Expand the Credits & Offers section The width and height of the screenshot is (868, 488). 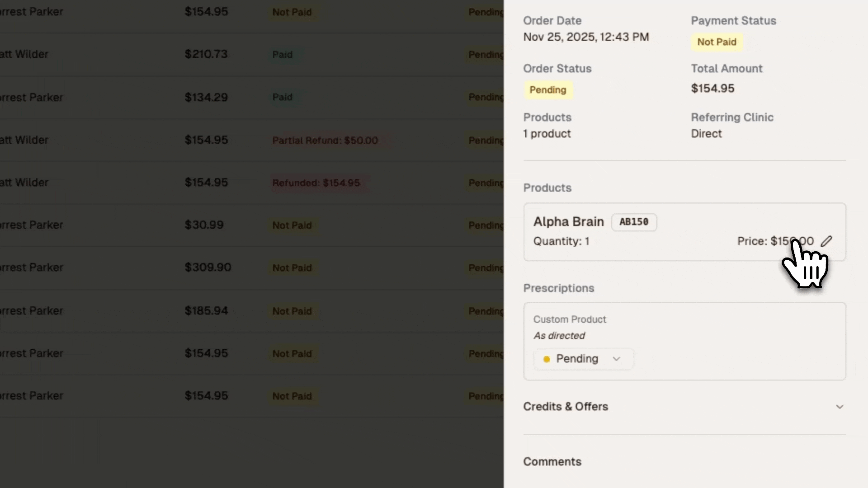[x=566, y=407]
